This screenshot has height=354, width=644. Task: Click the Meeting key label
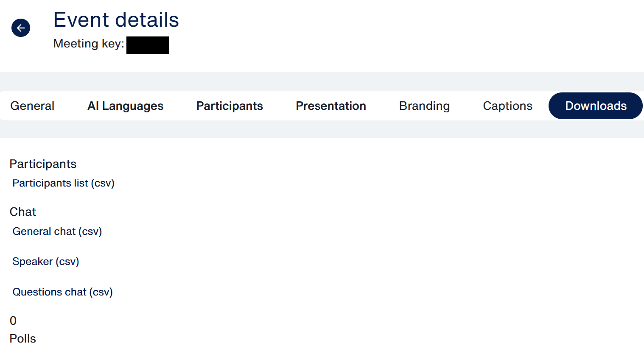pos(88,44)
